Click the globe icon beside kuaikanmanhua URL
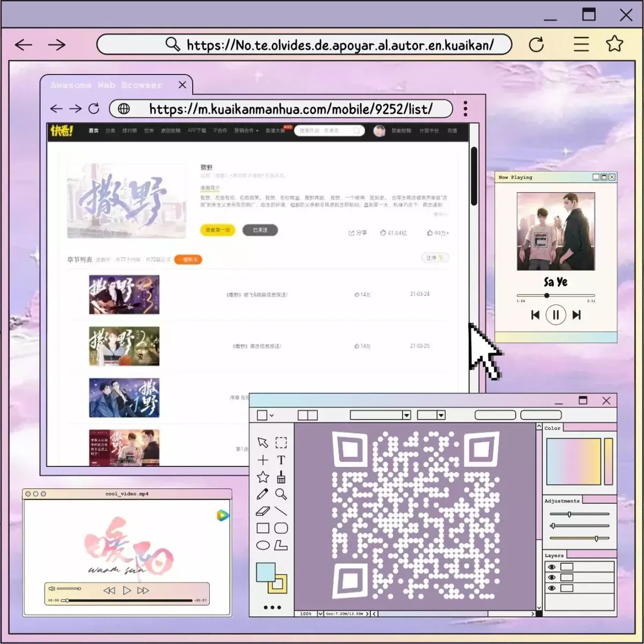Screen dimensions: 644x644 pos(124,109)
